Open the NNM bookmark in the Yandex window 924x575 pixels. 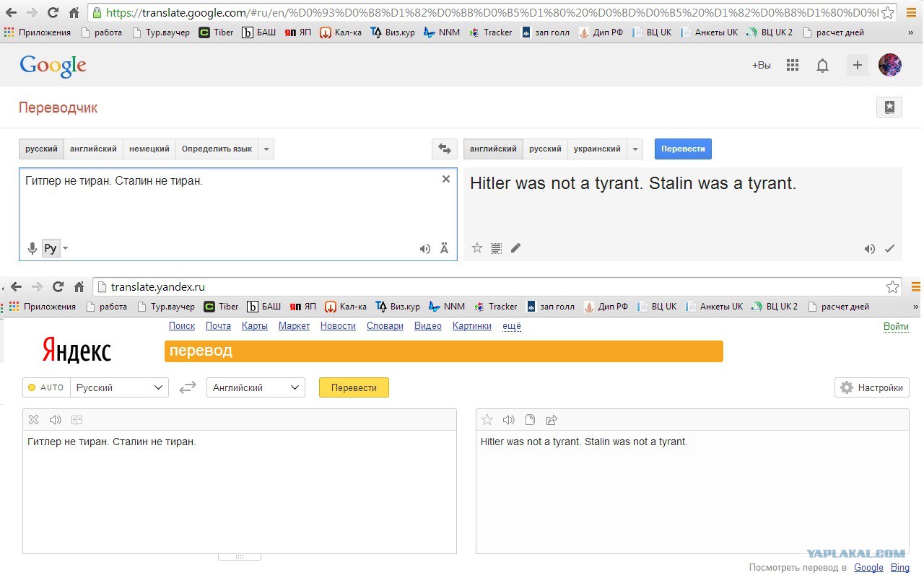[x=447, y=307]
